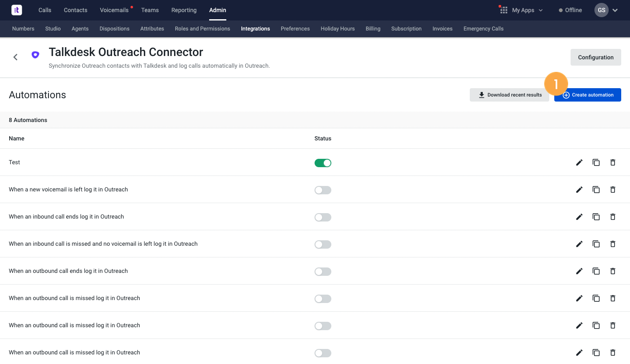The height and width of the screenshot is (364, 630).
Task: Edit the new voicemail automation
Action: click(579, 190)
